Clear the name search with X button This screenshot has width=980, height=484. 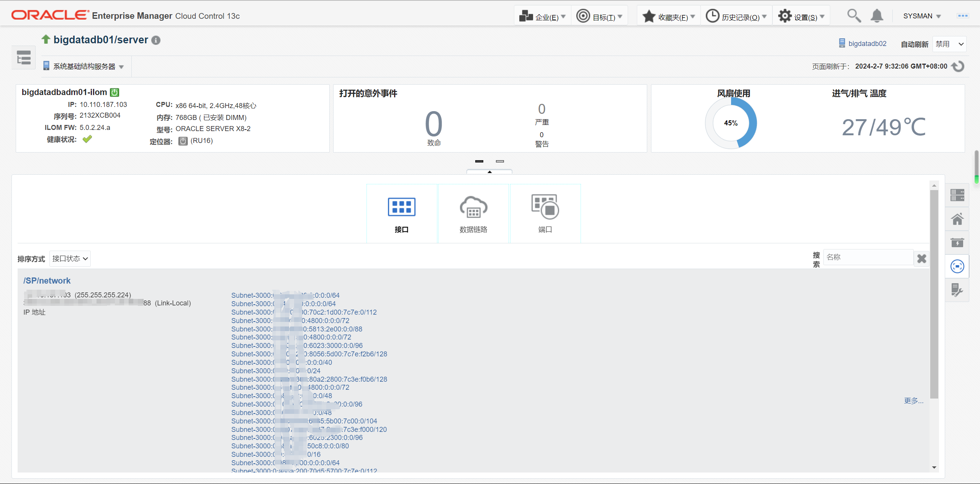pos(921,259)
